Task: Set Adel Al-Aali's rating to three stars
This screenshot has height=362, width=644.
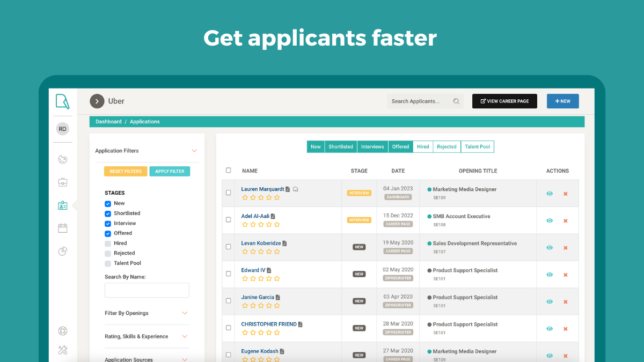Action: point(261,224)
